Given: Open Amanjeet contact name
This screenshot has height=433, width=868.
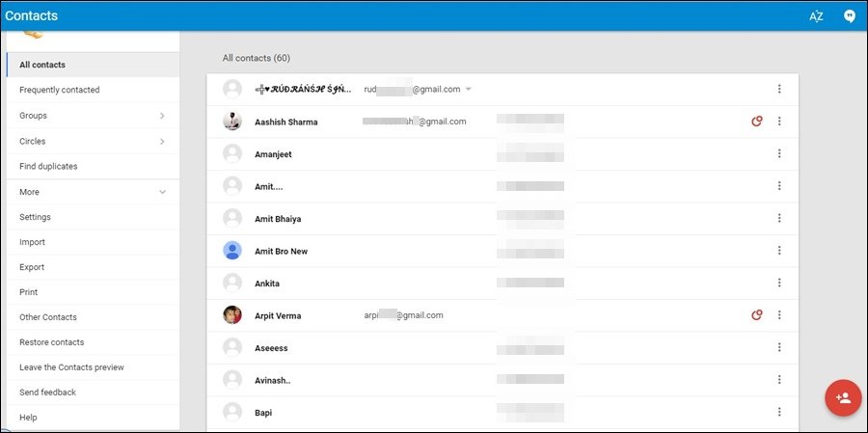Looking at the screenshot, I should (x=273, y=154).
